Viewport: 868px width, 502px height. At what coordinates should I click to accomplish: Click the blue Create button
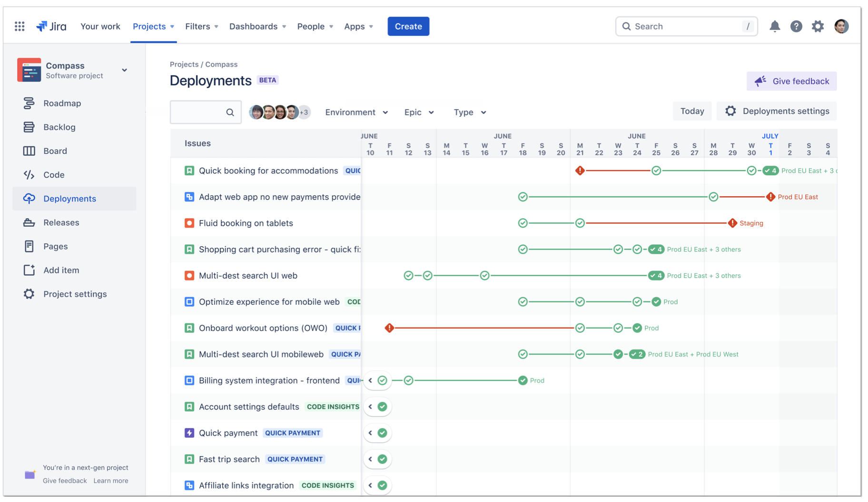(408, 26)
